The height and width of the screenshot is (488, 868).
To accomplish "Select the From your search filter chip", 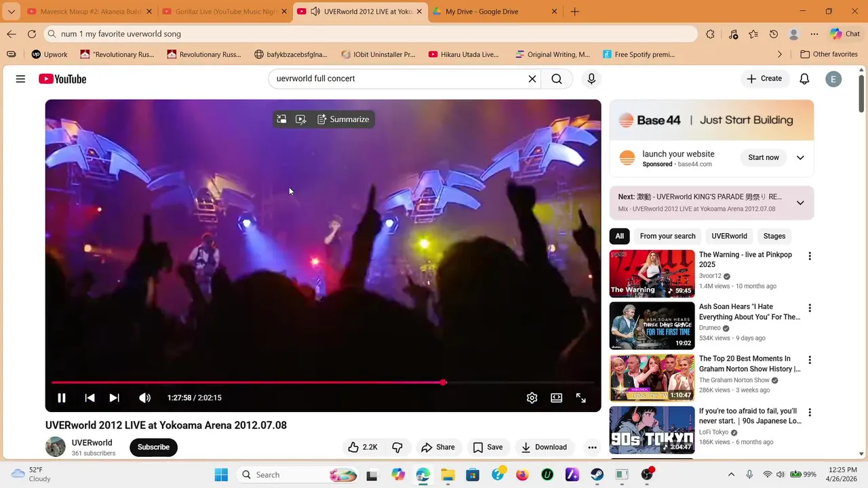I will [x=667, y=236].
